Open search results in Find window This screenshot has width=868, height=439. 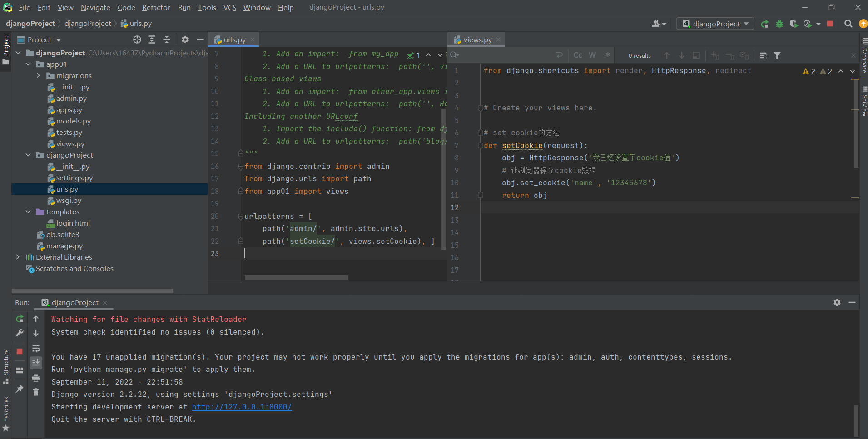(696, 55)
